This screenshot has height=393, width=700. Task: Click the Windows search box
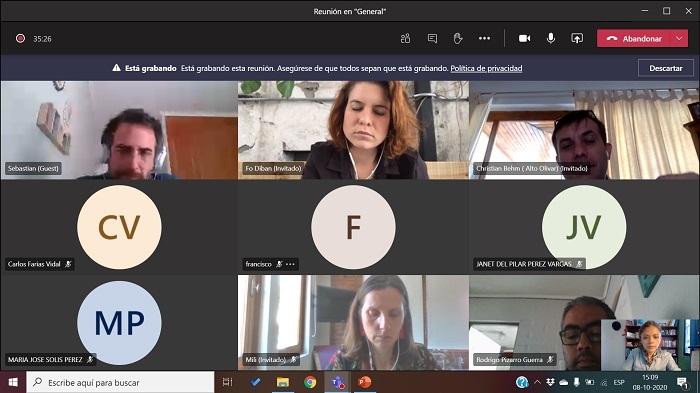[x=120, y=382]
